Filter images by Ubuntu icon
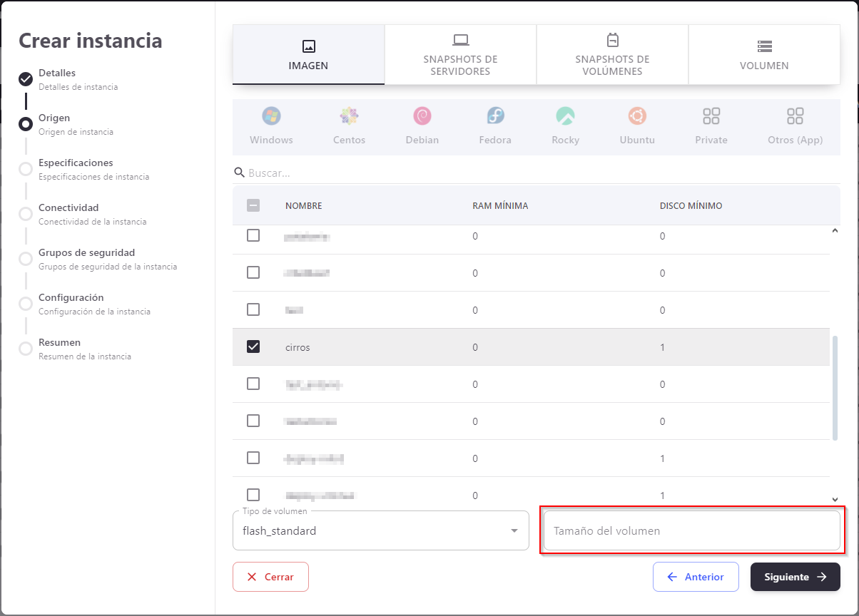Screen dimensions: 859x616 click(637, 116)
